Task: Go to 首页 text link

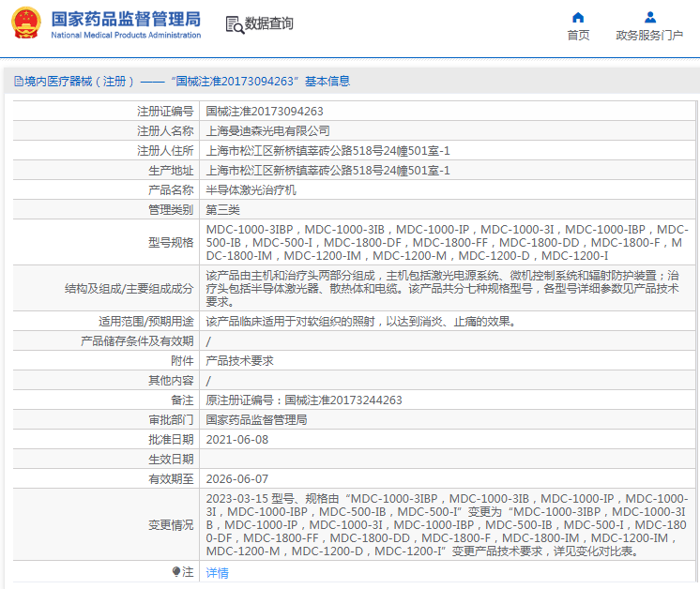Action: [578, 36]
